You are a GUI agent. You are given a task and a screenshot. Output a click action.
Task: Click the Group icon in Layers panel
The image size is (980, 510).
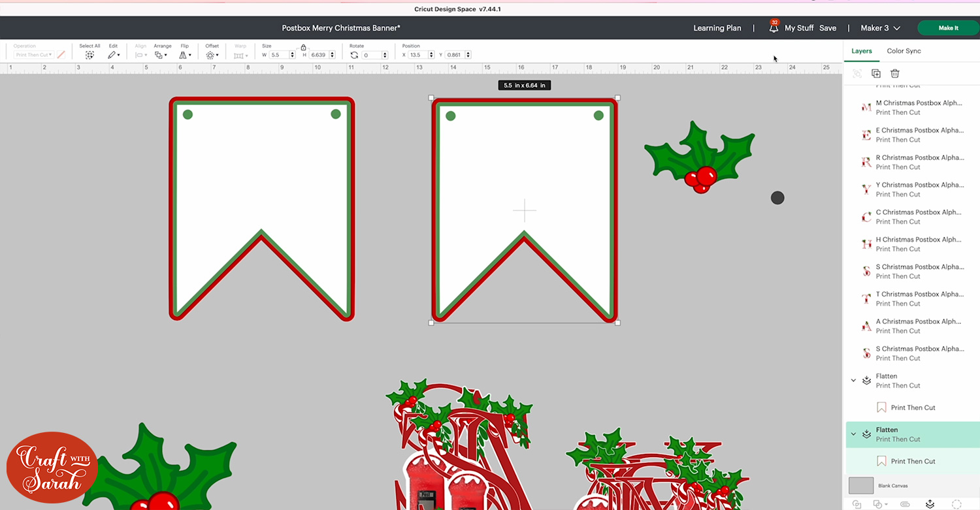[857, 74]
